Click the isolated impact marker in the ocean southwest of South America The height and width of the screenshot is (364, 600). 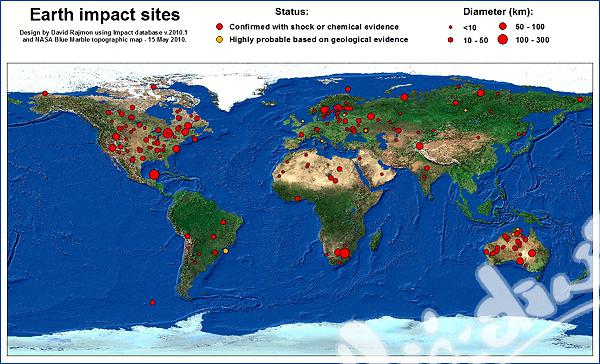(x=153, y=302)
